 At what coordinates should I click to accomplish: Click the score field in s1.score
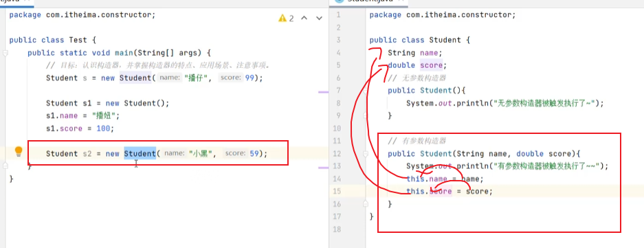pos(71,128)
